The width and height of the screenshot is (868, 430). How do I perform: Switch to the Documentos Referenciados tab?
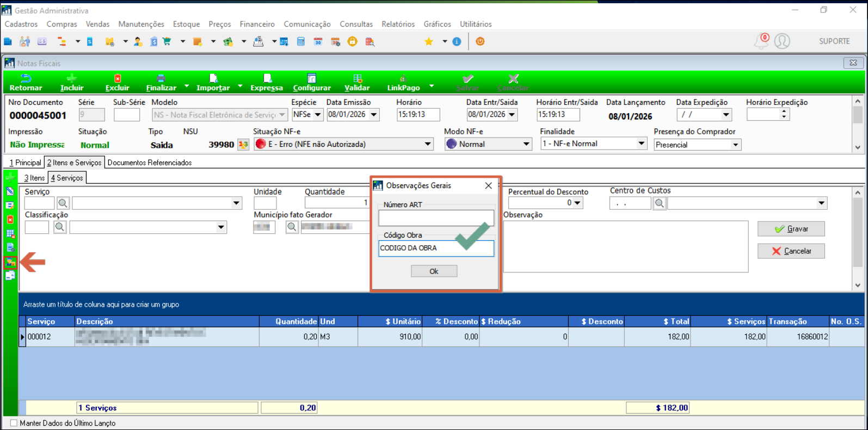coord(150,163)
